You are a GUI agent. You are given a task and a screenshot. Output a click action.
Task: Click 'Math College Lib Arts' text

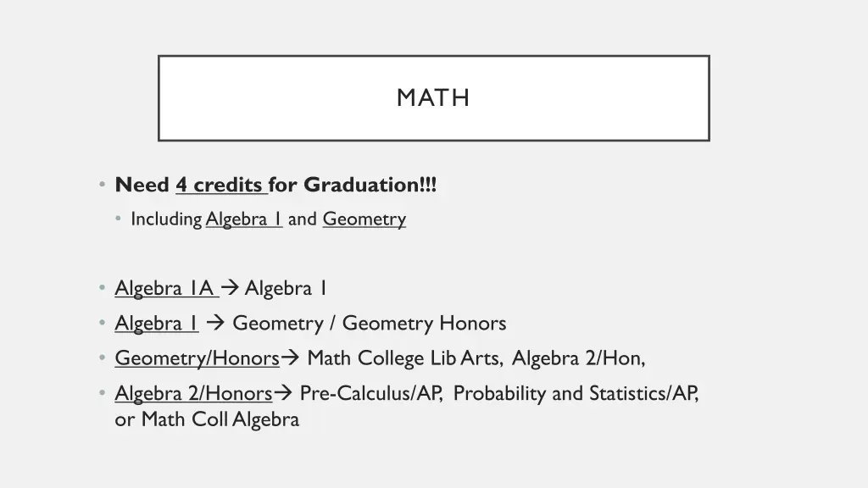pos(404,358)
